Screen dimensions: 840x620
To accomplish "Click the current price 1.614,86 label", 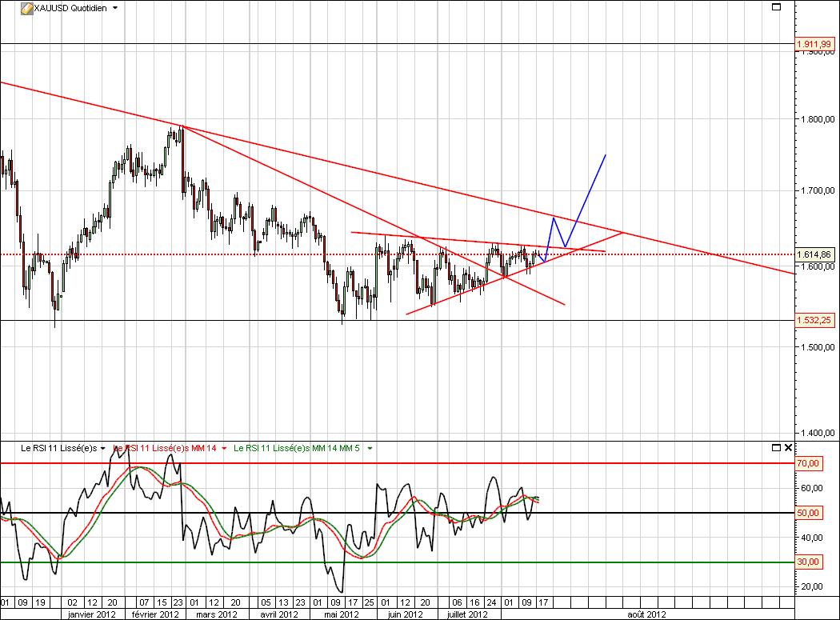I will pyautogui.click(x=814, y=254).
